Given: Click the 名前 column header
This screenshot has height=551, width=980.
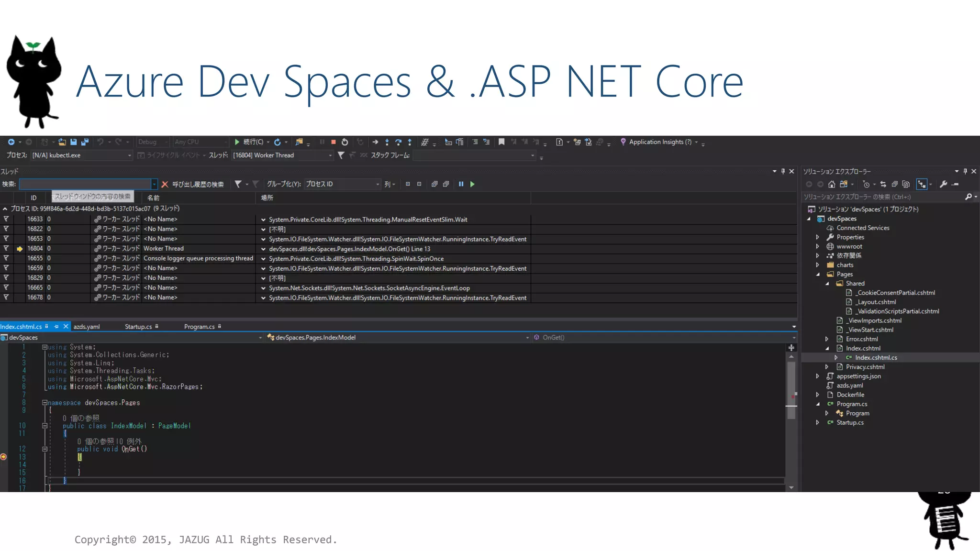Looking at the screenshot, I should click(199, 198).
